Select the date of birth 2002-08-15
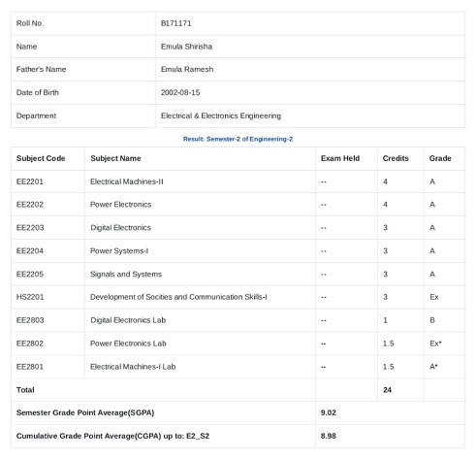The width and height of the screenshot is (476, 459). point(180,92)
